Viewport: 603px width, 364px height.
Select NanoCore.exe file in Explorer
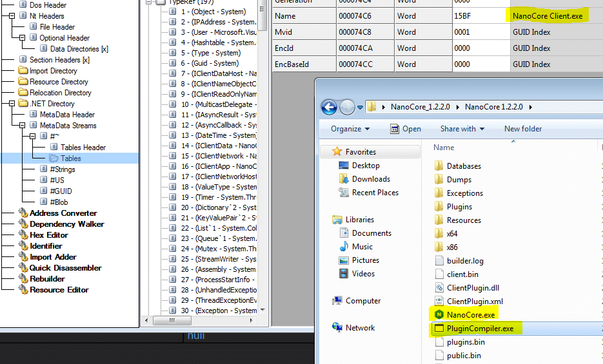[x=471, y=315]
